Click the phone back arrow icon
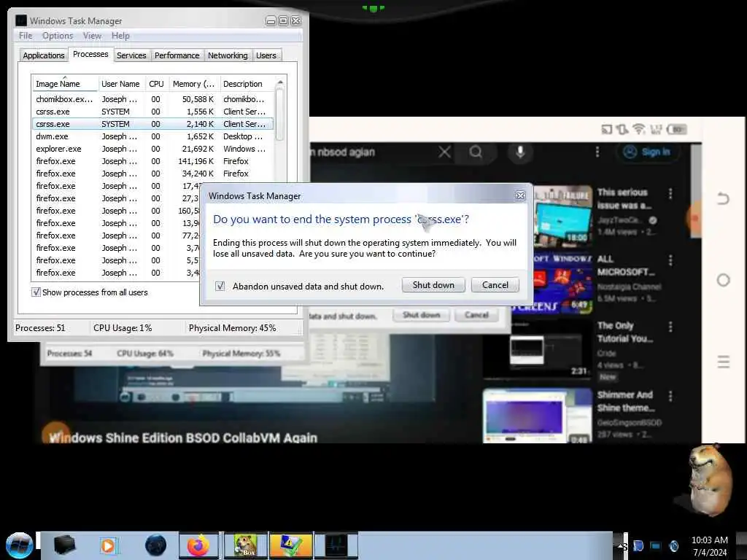Image resolution: width=747 pixels, height=560 pixels. [x=723, y=198]
